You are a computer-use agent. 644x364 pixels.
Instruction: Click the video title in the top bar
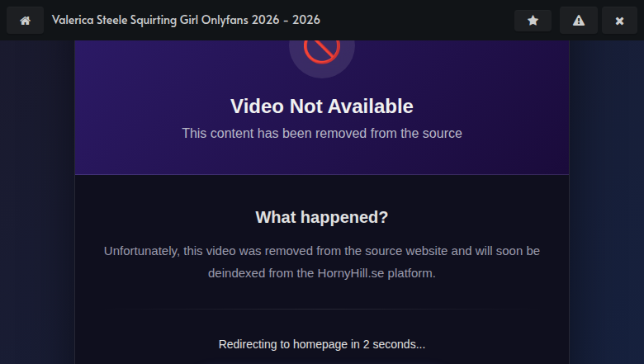coord(186,20)
